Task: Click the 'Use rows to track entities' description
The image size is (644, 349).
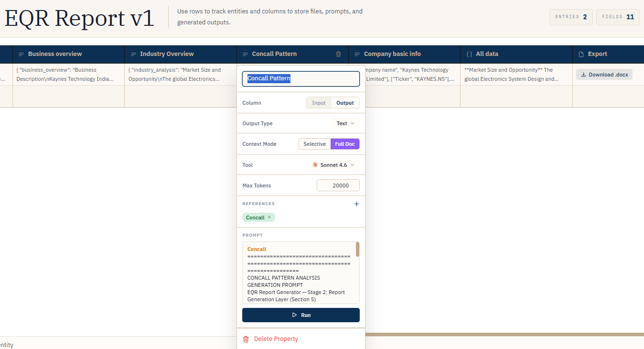Action: pyautogui.click(x=269, y=17)
